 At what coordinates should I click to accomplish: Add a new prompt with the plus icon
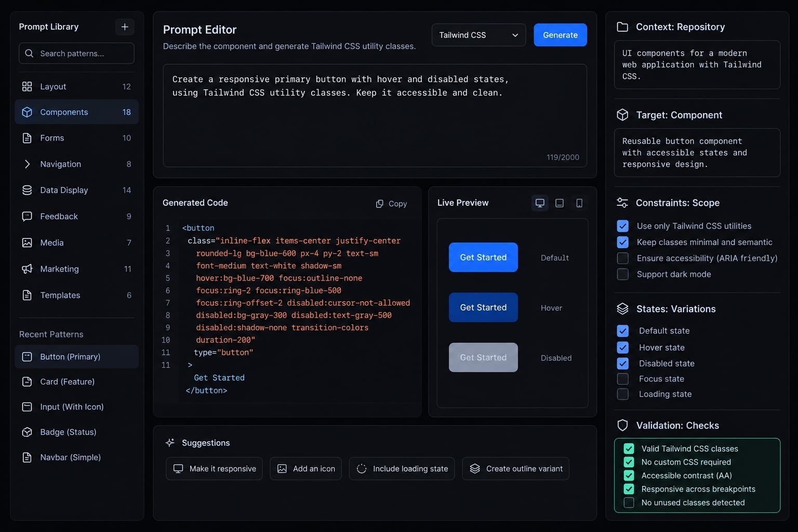125,26
